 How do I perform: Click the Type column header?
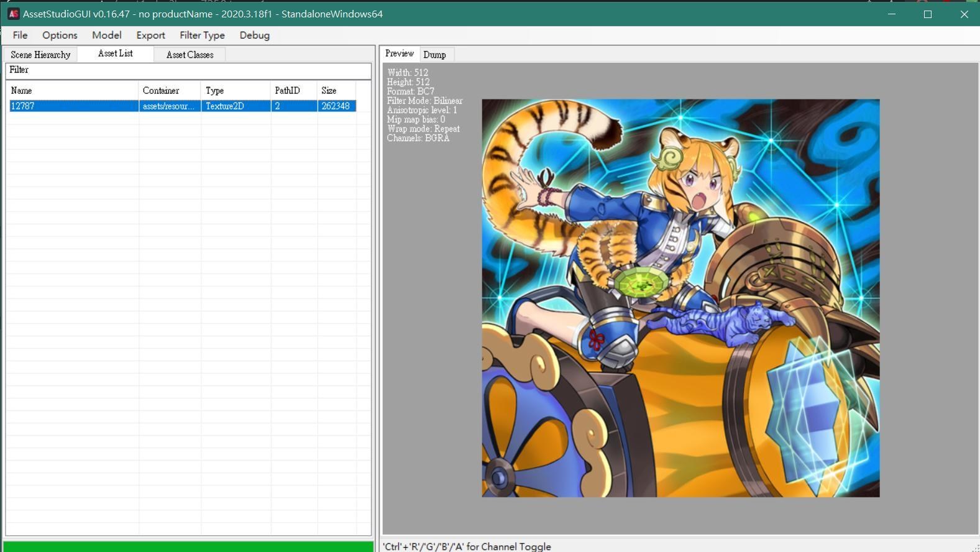[x=235, y=91]
